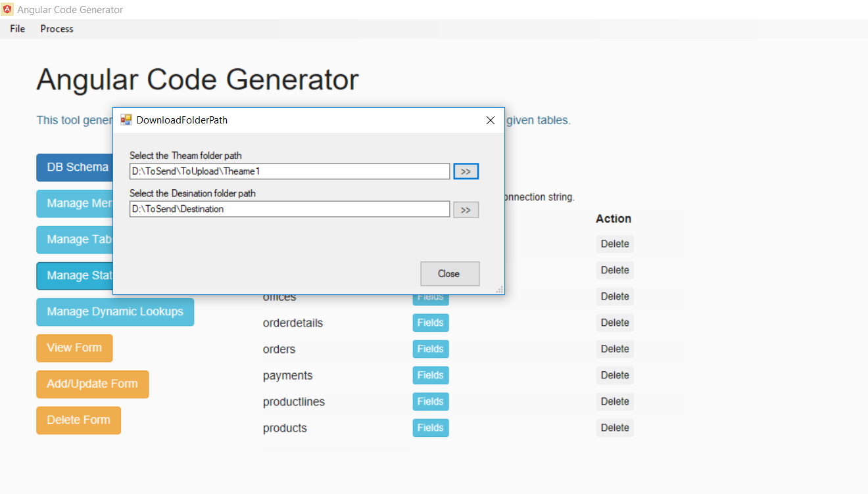The width and height of the screenshot is (868, 494).
Task: Close the DownloadFolderPath dialog with X
Action: click(x=490, y=120)
